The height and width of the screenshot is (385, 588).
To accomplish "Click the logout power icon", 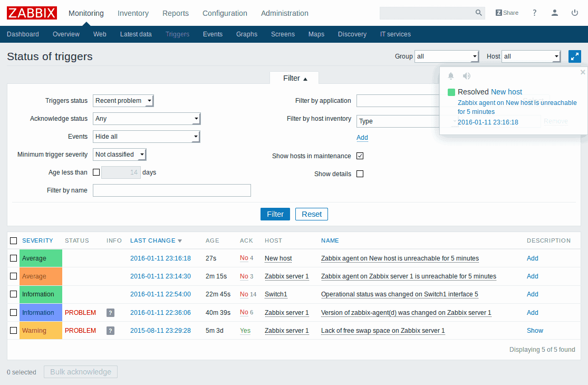I will [575, 13].
